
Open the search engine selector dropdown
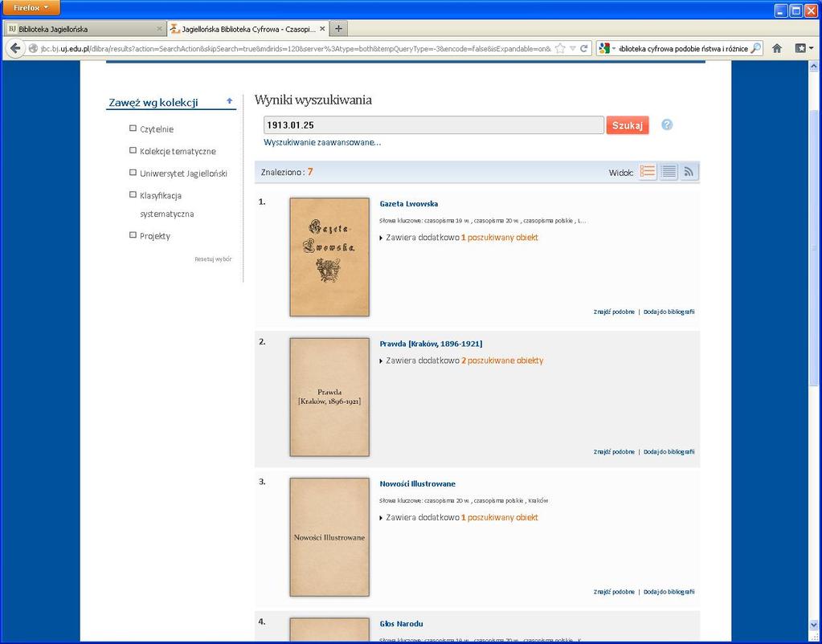pyautogui.click(x=606, y=48)
